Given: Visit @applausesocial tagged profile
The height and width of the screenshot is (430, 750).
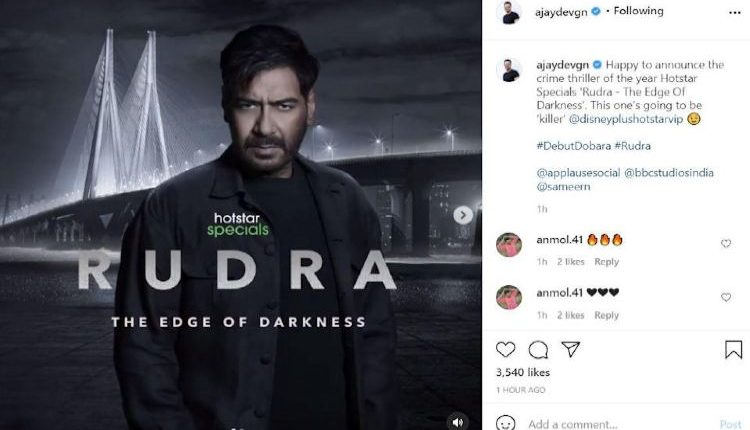Looking at the screenshot, I should click(x=578, y=173).
